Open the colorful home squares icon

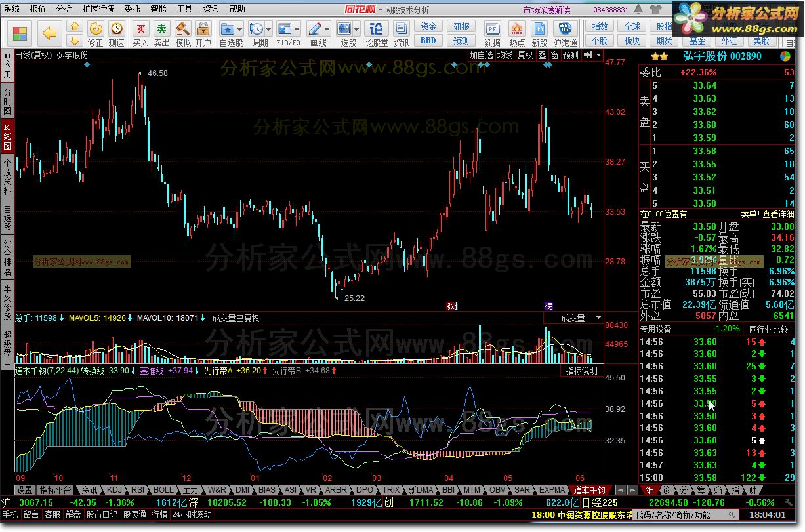(x=20, y=33)
